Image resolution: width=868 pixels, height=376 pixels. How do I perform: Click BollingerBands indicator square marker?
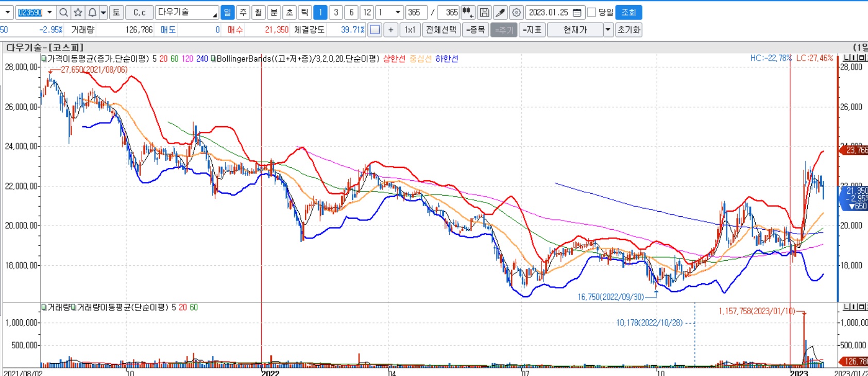tap(213, 59)
